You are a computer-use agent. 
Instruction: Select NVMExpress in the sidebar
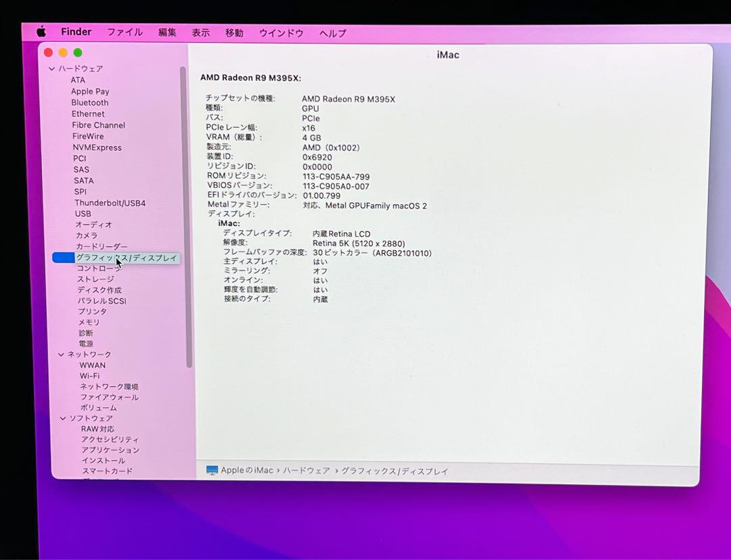click(x=97, y=147)
